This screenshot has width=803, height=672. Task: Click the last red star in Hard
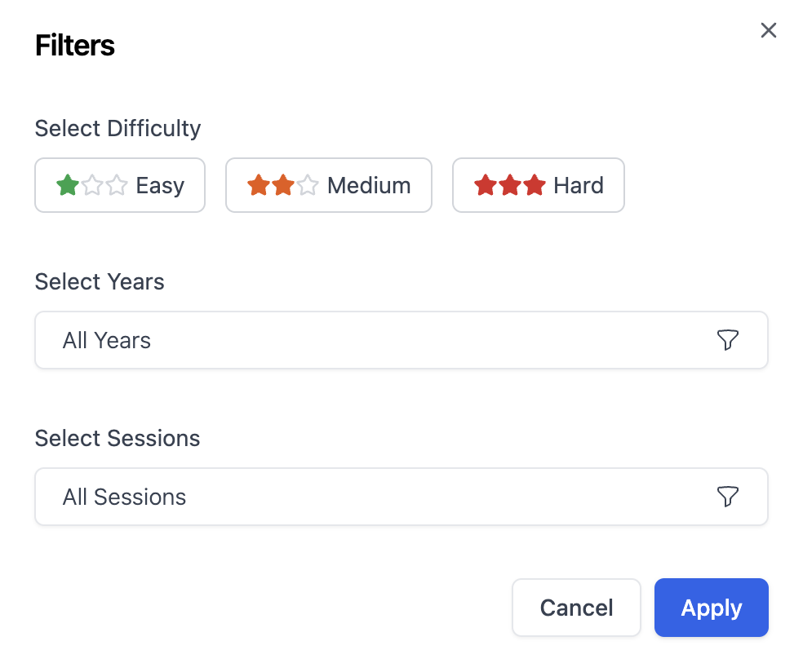tap(535, 186)
